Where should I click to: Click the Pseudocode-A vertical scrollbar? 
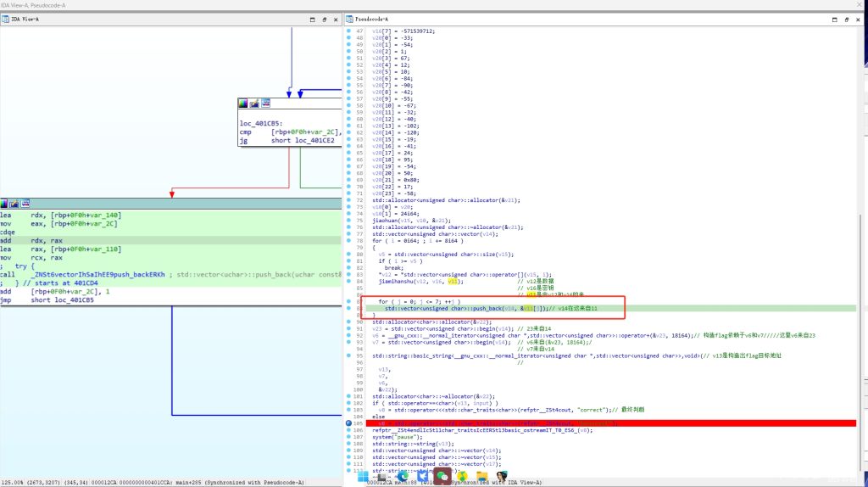[860, 344]
